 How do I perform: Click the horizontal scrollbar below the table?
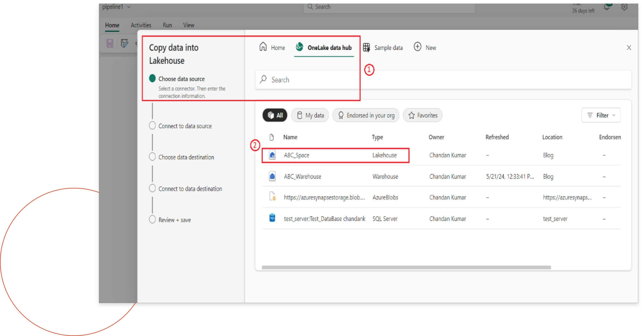[406, 267]
